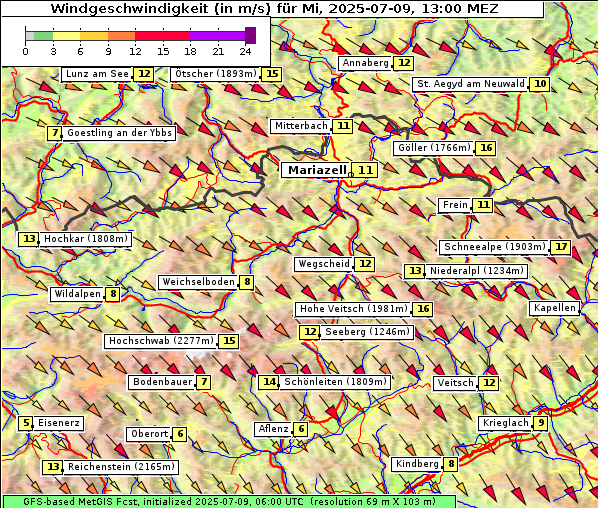Select the Schneealpe (1903m) value box 17

(x=561, y=247)
